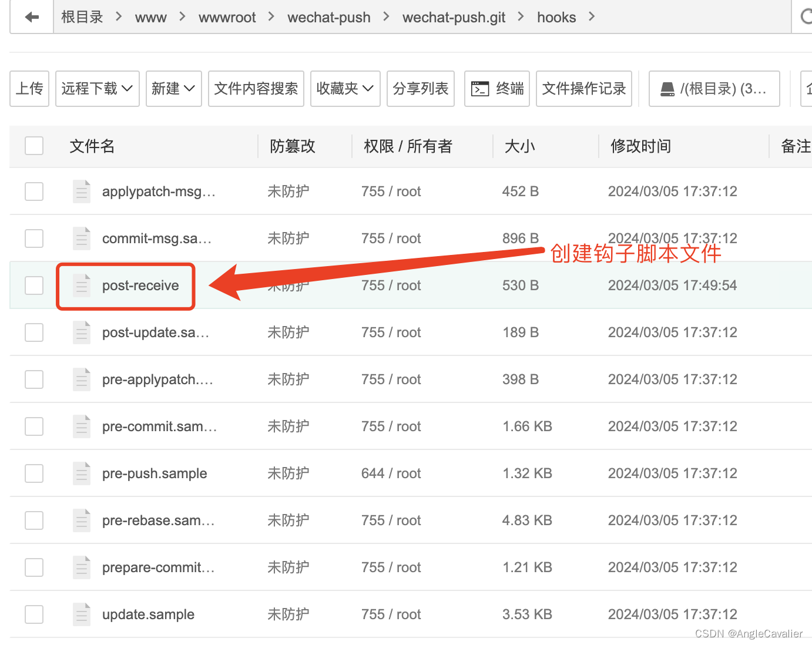
Task: Open the post-receive file
Action: click(x=140, y=285)
